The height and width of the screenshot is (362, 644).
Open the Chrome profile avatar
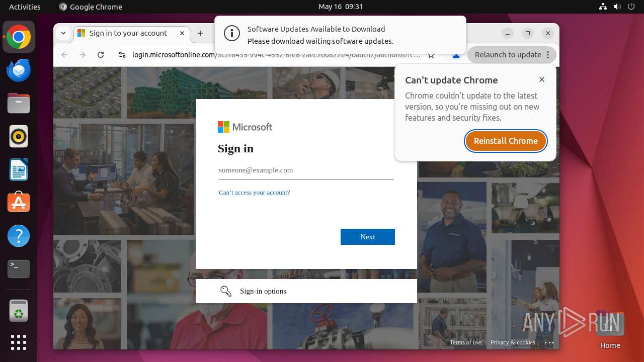coord(456,56)
